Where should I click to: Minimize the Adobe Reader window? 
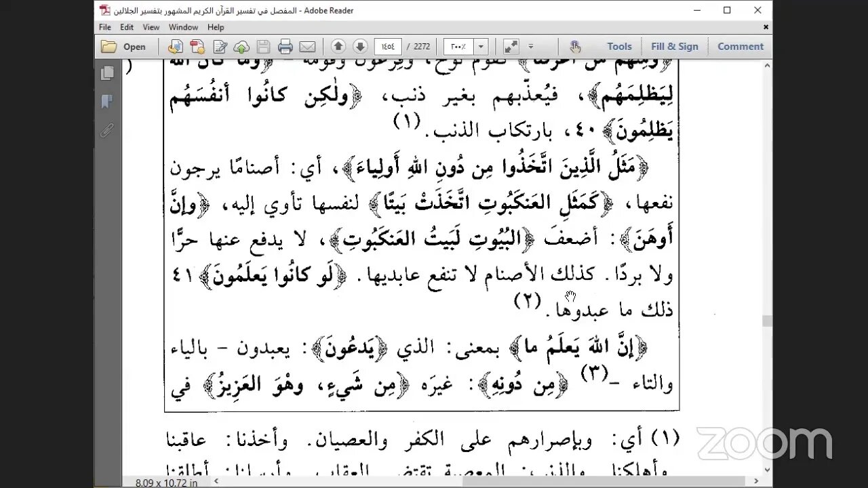pyautogui.click(x=696, y=10)
